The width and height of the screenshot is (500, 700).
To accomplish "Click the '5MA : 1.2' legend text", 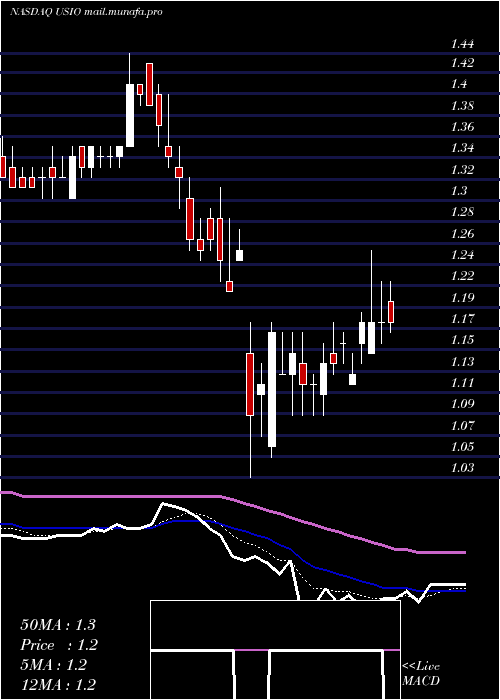I will [x=53, y=665].
